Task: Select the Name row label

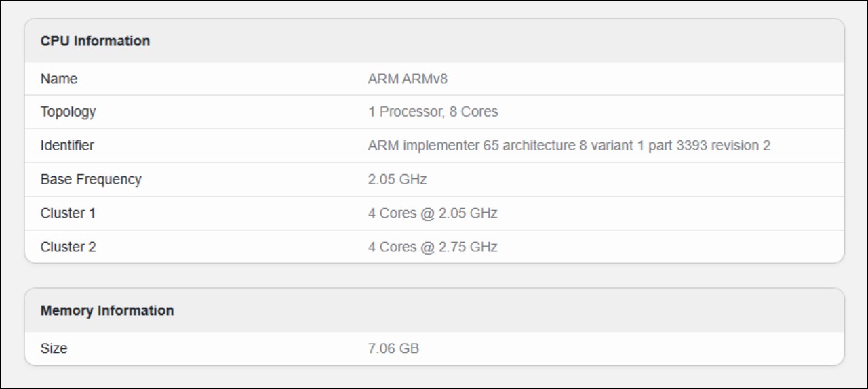Action: pyautogui.click(x=59, y=79)
